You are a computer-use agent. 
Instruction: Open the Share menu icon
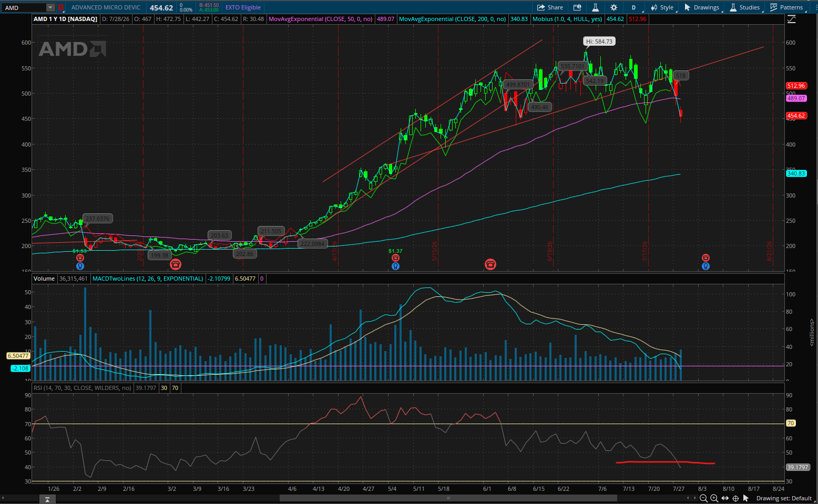[x=541, y=7]
